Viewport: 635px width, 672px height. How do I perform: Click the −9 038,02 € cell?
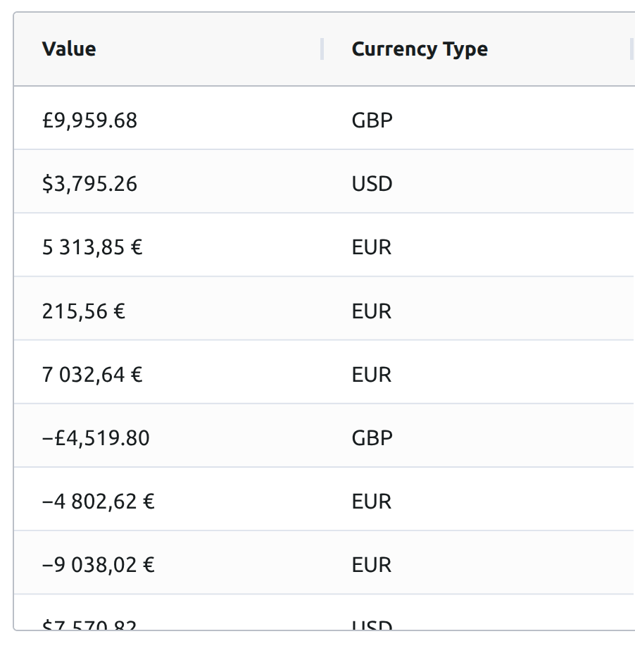[x=99, y=565]
